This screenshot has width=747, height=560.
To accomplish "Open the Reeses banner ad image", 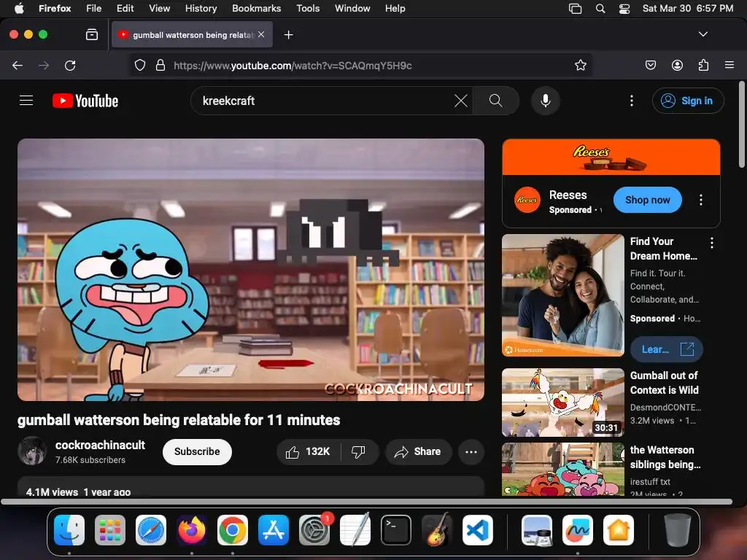I will pyautogui.click(x=611, y=157).
